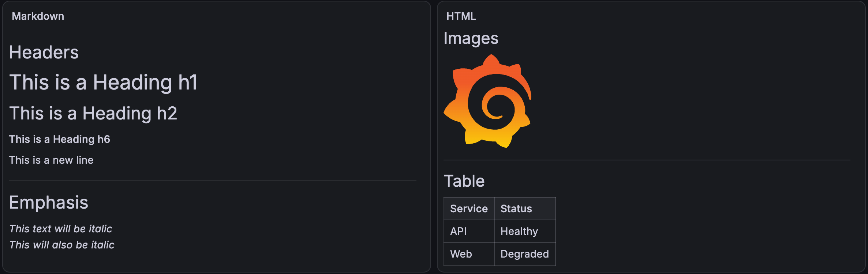Click the italic text "This will also be italic"
868x274 pixels.
pyautogui.click(x=62, y=245)
